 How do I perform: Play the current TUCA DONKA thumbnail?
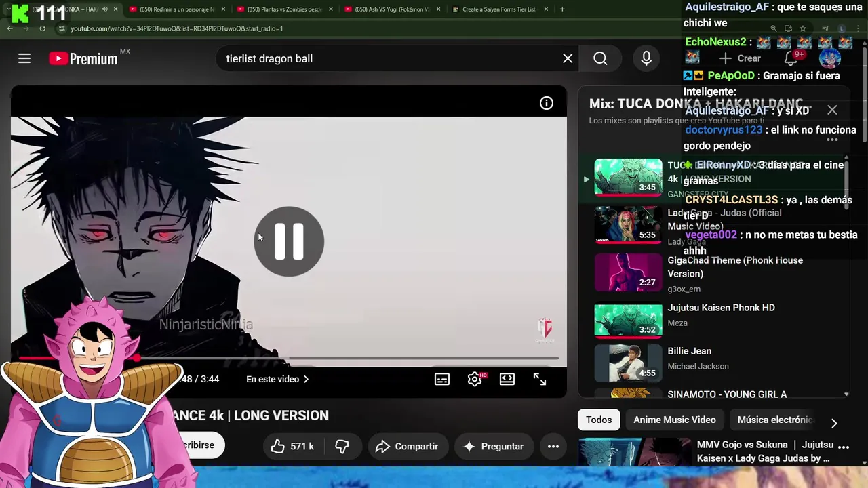pyautogui.click(x=628, y=178)
